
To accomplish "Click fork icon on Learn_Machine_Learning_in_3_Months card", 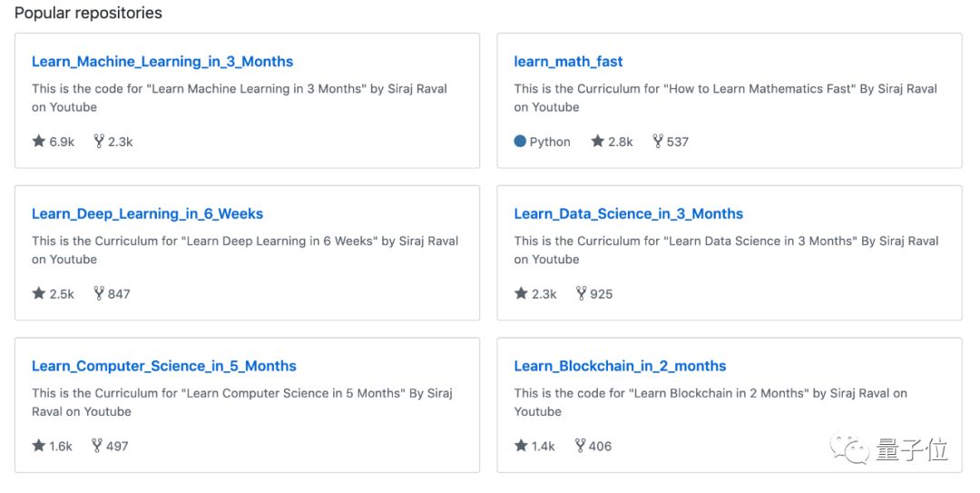I will click(99, 142).
